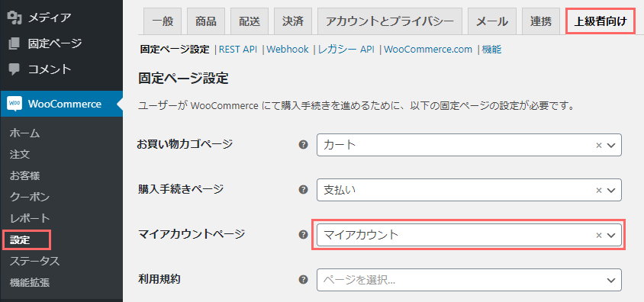The width and height of the screenshot is (644, 302).
Task: Go to WooCommerce ホーム
Action: pyautogui.click(x=24, y=133)
